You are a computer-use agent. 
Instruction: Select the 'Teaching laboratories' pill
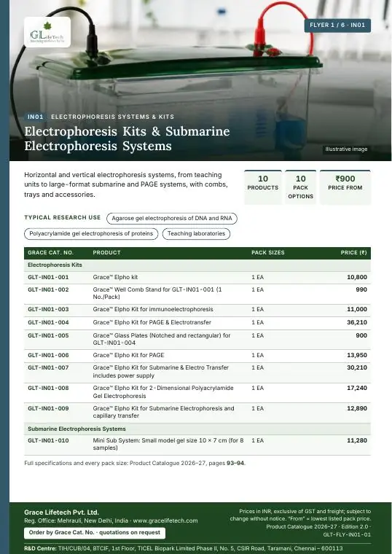click(196, 233)
